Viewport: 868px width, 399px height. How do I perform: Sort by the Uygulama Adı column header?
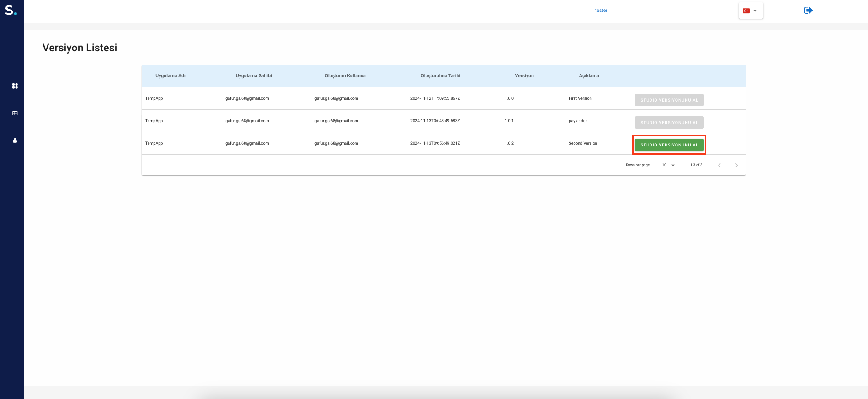pos(170,76)
